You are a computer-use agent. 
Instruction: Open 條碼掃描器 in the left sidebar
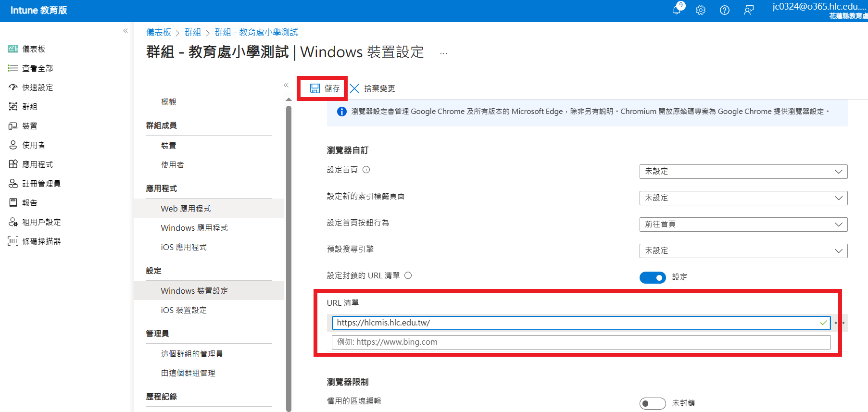coord(41,241)
